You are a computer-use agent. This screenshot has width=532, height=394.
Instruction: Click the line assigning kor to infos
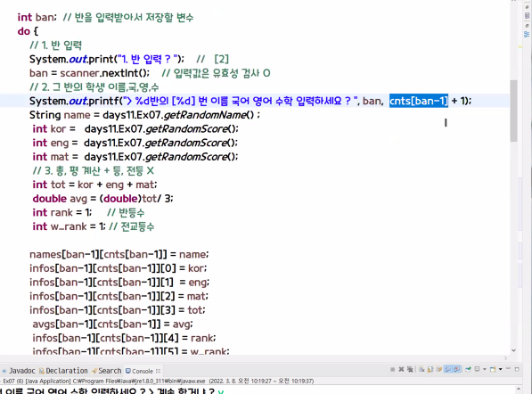[x=118, y=267]
